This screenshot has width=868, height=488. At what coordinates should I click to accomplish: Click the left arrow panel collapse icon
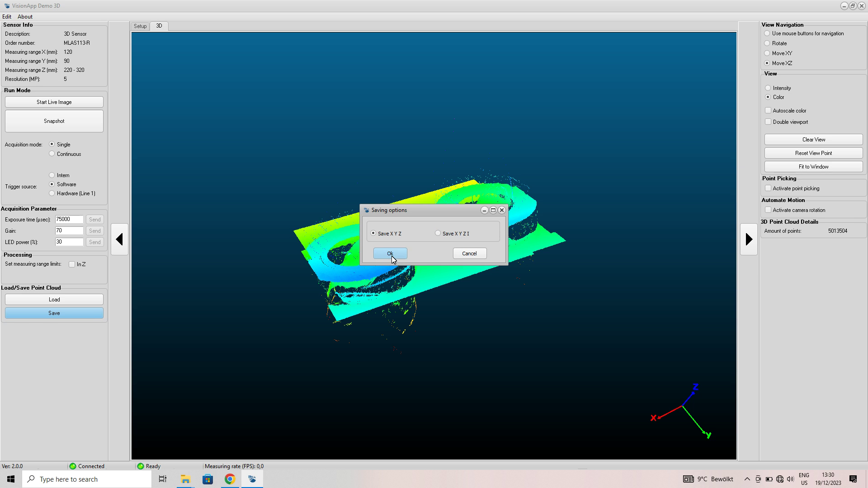(x=119, y=239)
